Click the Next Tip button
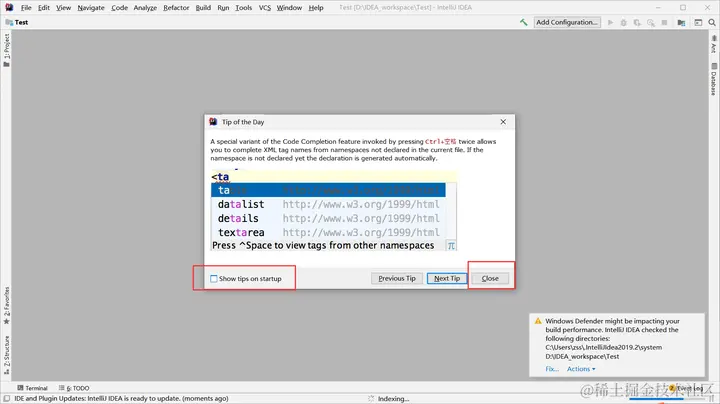Screen dimensions: 720x404 click(447, 278)
